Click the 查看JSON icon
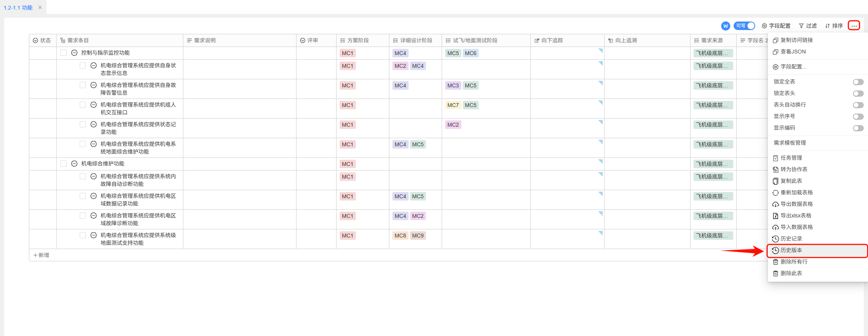The image size is (868, 336). tap(776, 52)
